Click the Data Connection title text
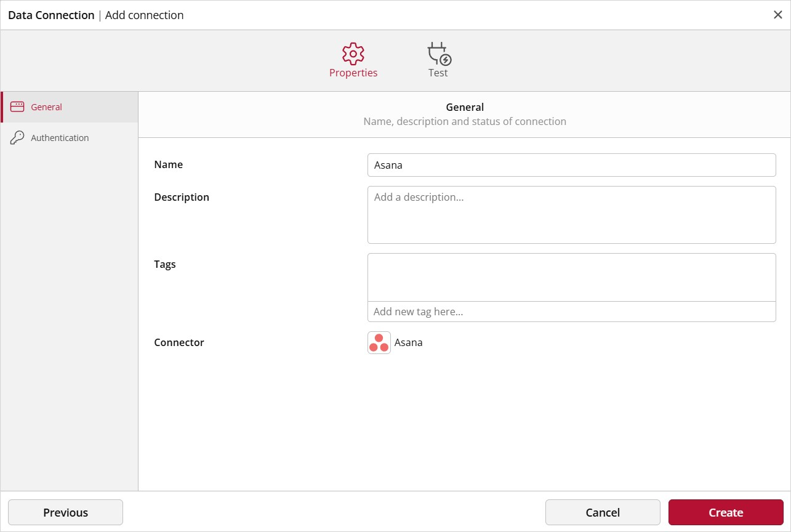 pyautogui.click(x=51, y=15)
